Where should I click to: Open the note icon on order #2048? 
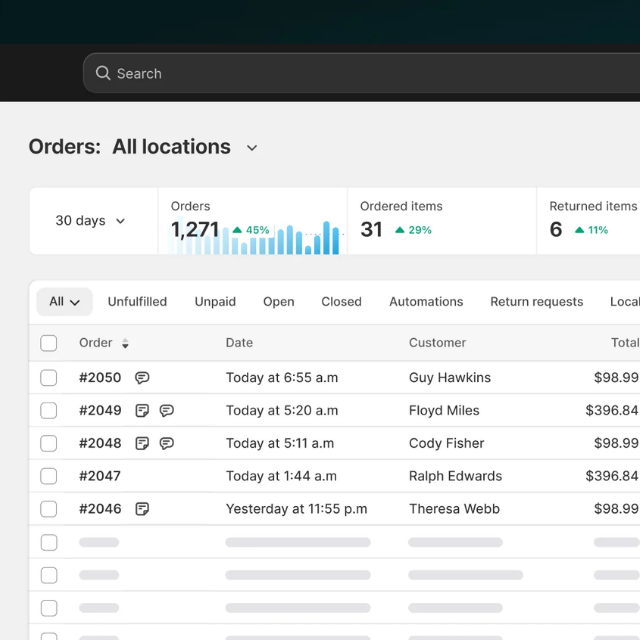pos(142,443)
